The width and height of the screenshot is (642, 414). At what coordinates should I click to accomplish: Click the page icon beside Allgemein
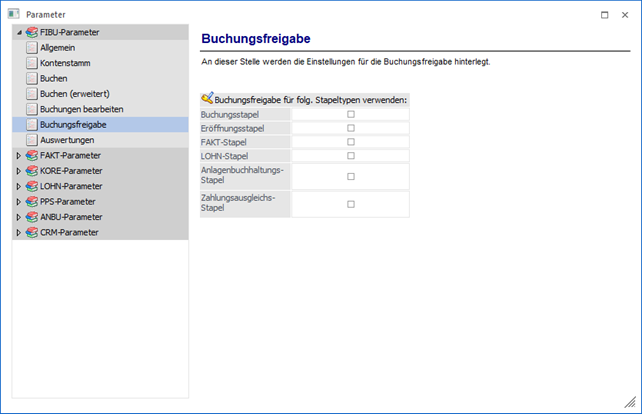click(x=32, y=48)
